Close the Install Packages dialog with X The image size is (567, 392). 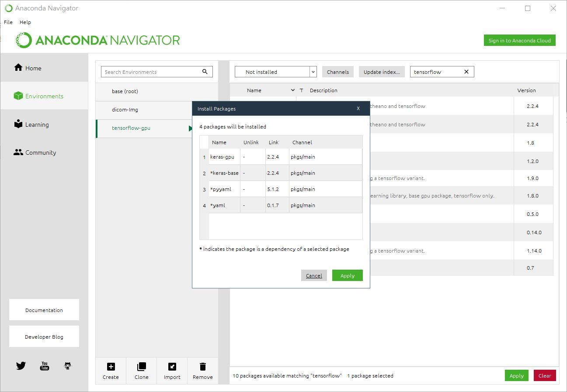[x=358, y=108]
